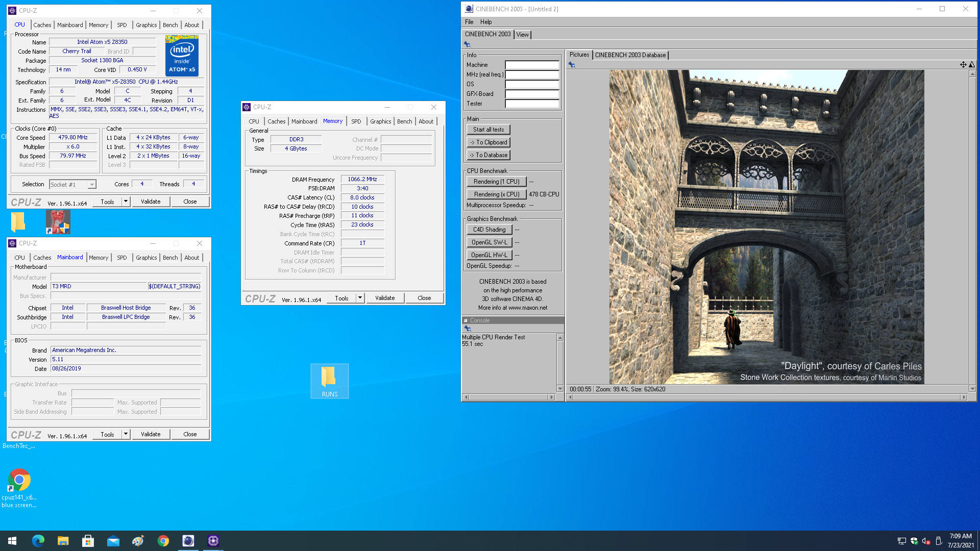980x551 pixels.
Task: Click the MHz (real freq.) input field
Action: [x=532, y=74]
